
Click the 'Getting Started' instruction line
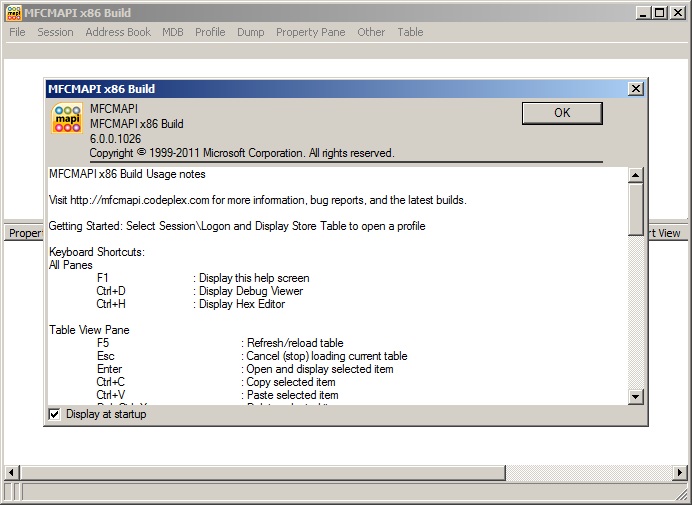pyautogui.click(x=237, y=226)
